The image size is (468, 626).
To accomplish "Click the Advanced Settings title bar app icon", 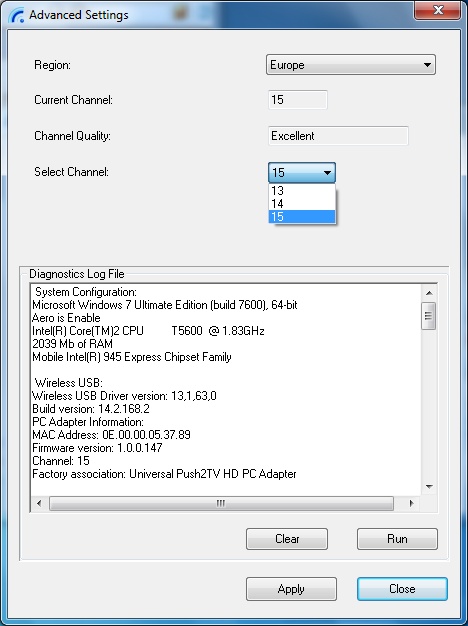I will pyautogui.click(x=17, y=15).
